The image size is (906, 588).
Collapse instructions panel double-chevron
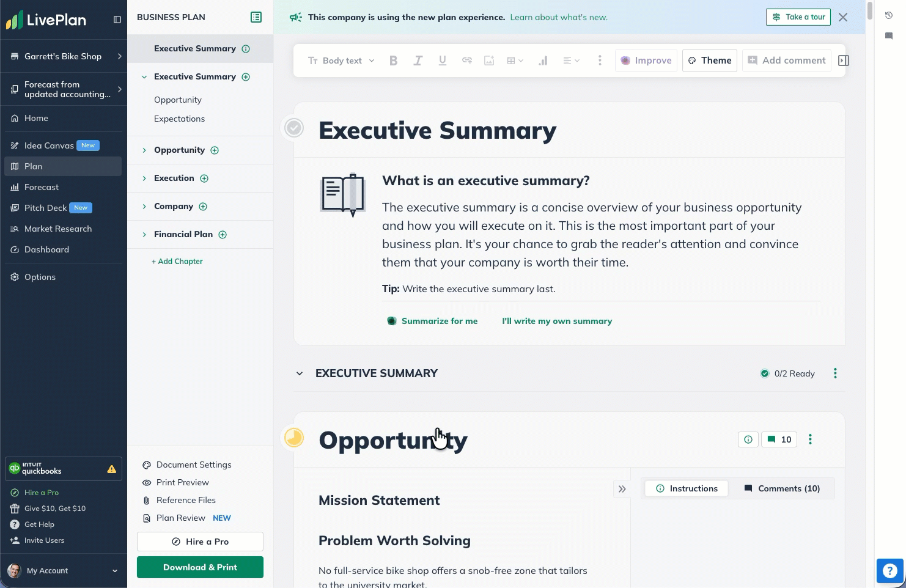(x=622, y=489)
